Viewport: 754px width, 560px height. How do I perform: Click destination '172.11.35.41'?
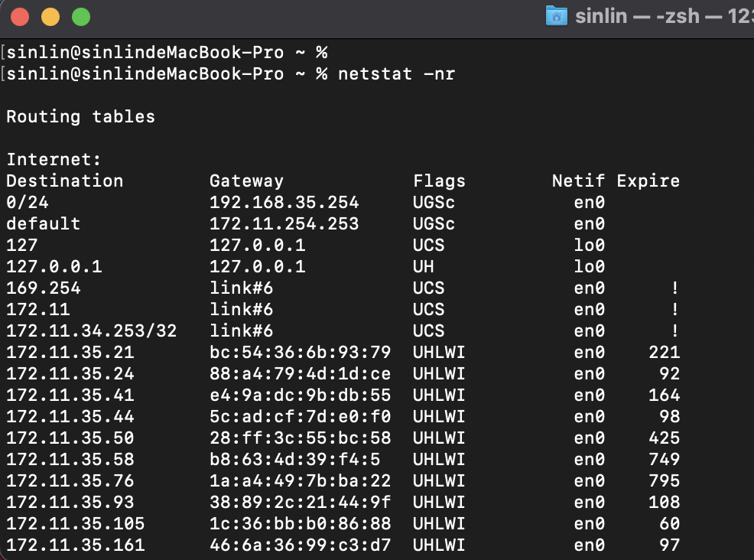click(x=70, y=395)
